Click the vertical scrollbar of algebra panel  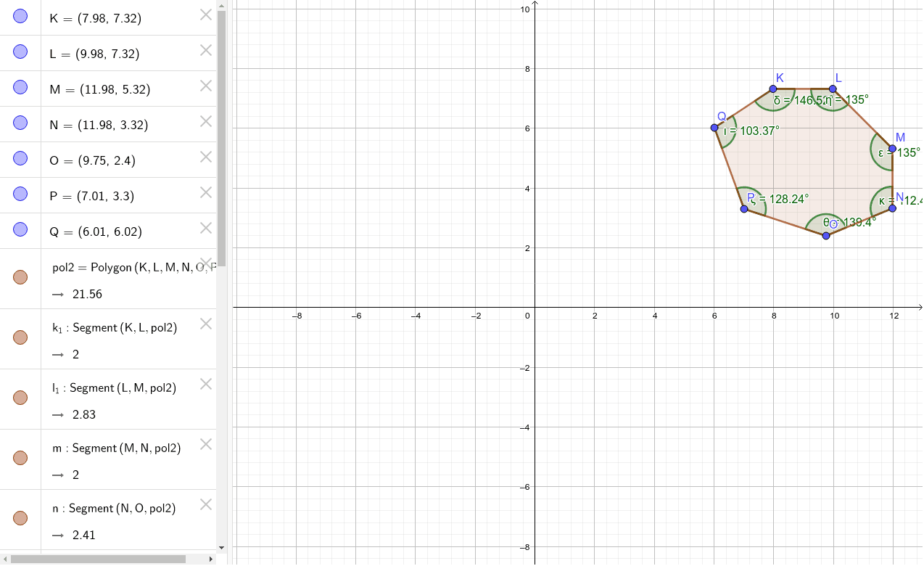222,138
